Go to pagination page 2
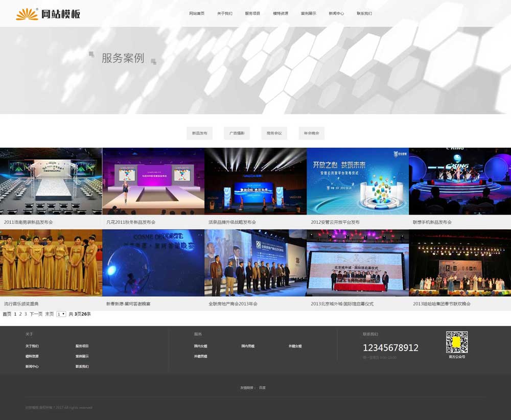511x420 pixels. tap(20, 314)
